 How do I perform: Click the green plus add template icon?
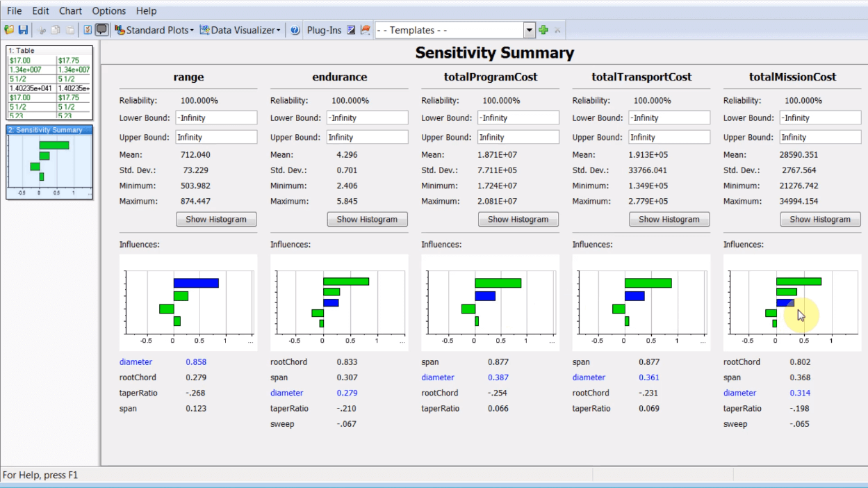coord(543,30)
